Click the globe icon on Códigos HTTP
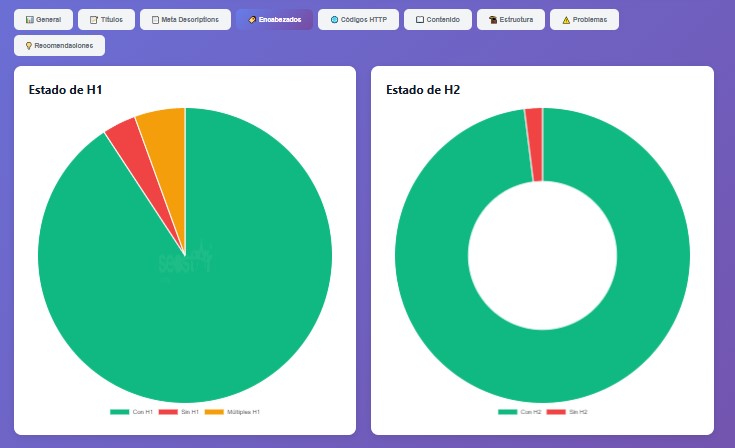This screenshot has height=448, width=735. (334, 20)
